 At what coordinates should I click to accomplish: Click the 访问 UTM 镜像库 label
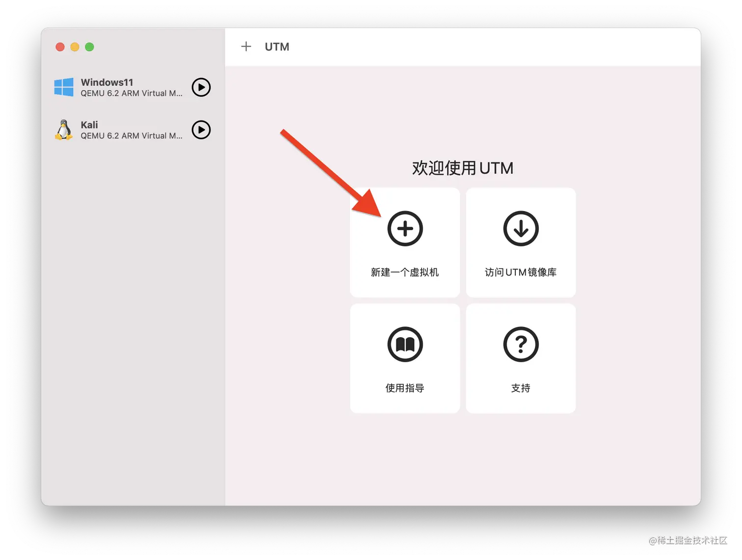(x=521, y=272)
